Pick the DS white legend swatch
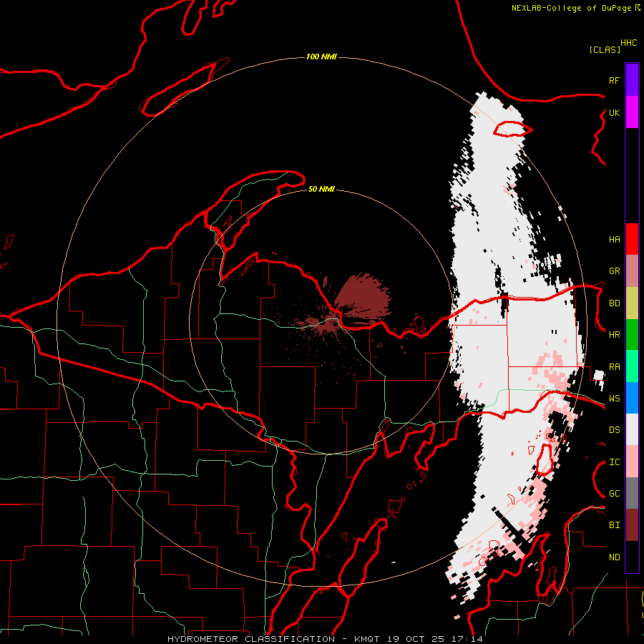The image size is (644, 644). pos(632,429)
